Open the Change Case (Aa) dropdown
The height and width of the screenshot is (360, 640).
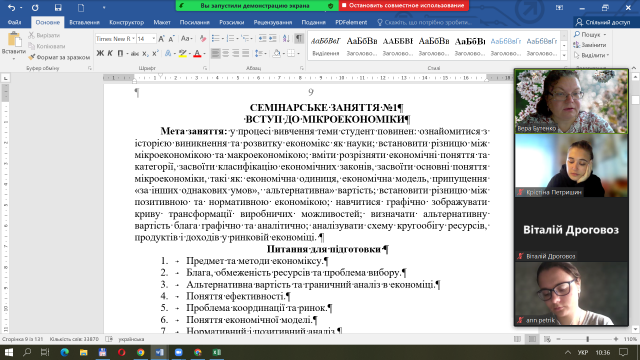[x=186, y=39]
